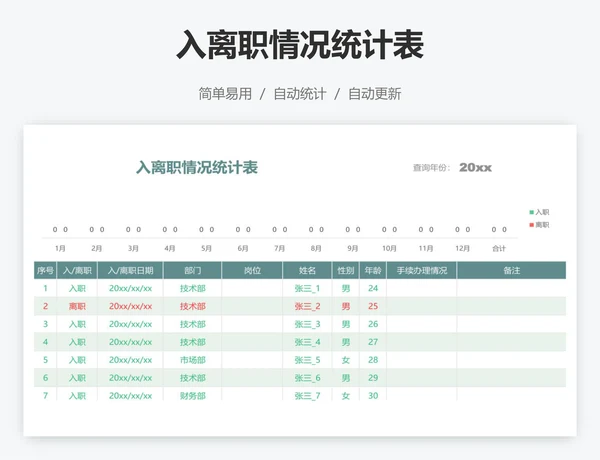The image size is (600, 460).
Task: Select the red age cell 25
Action: pyautogui.click(x=373, y=306)
